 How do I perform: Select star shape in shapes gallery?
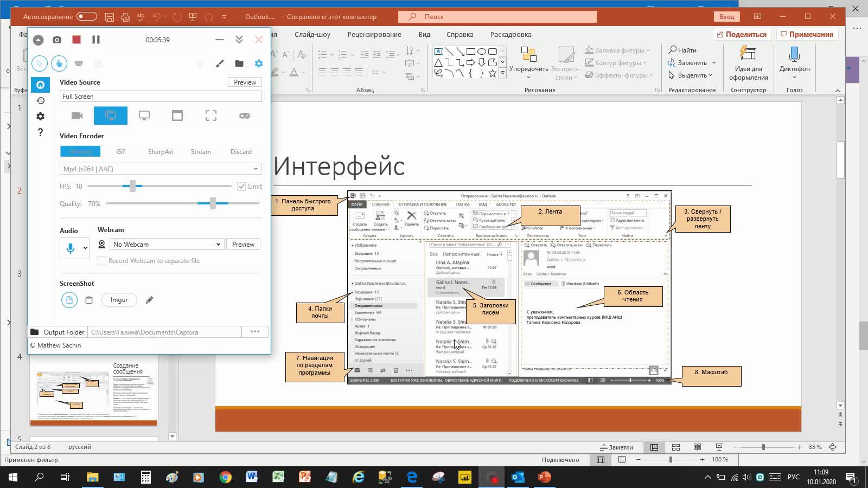coord(492,73)
